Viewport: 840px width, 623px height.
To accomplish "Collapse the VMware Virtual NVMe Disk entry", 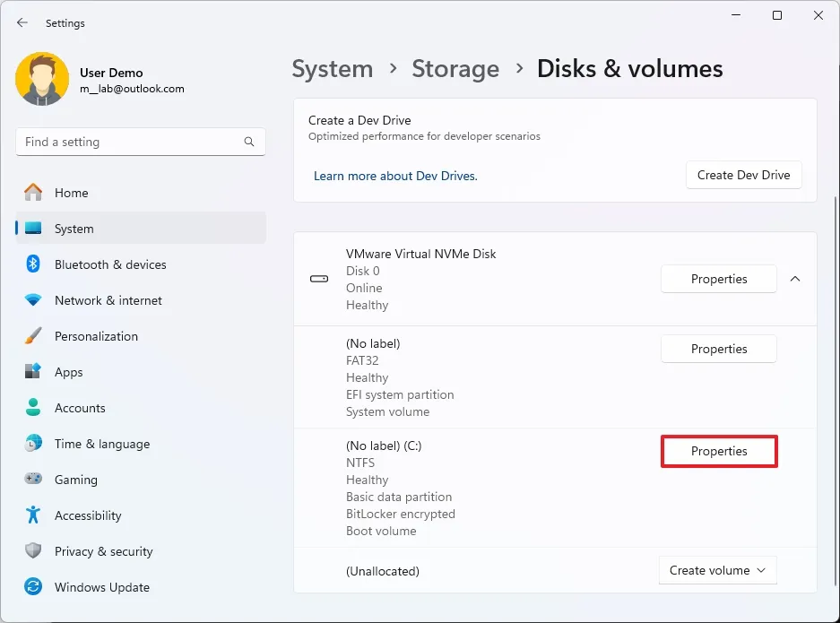I will point(794,279).
